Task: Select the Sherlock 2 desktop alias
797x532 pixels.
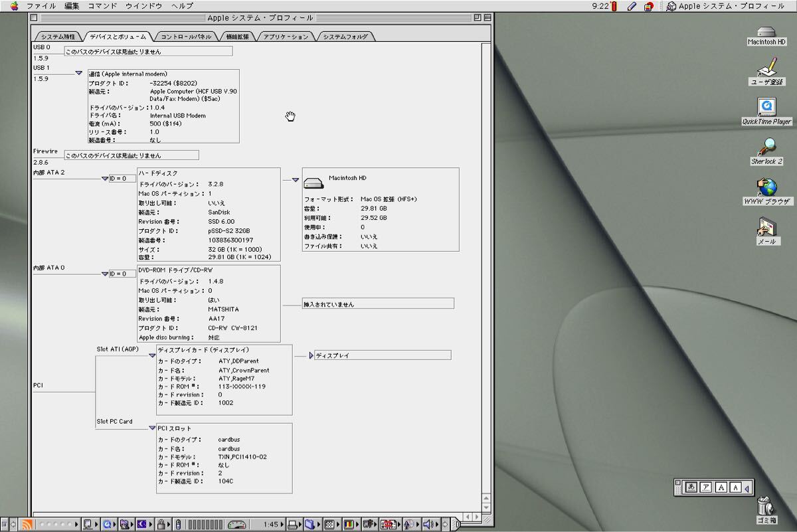Action: coord(766,151)
